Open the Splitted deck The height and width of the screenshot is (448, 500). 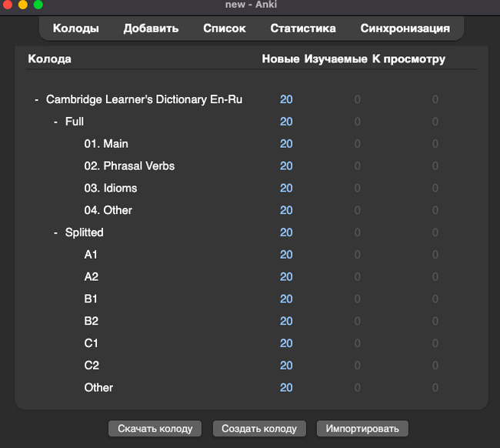click(84, 232)
